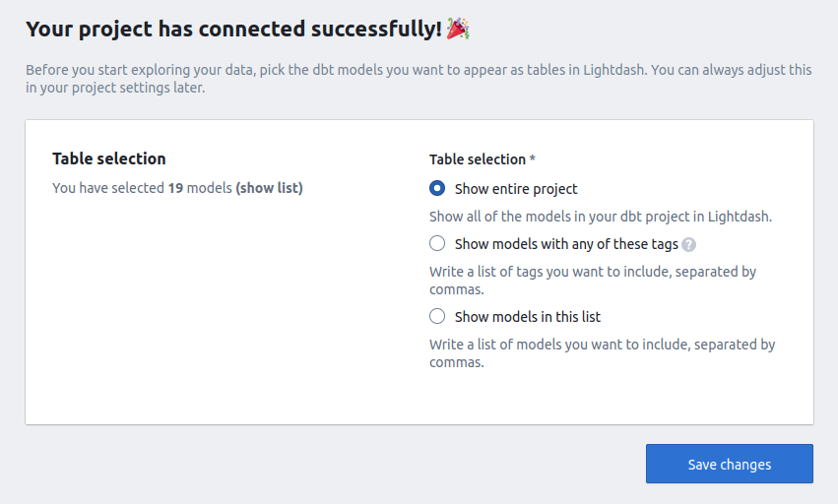Click the project connected successfully heading
838x504 pixels.
pyautogui.click(x=234, y=29)
